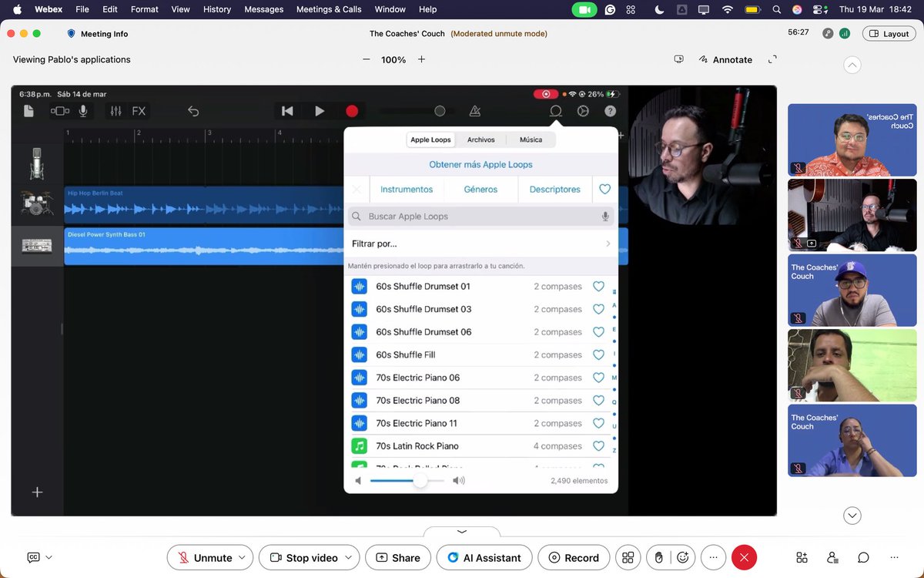Undo the last action in GarageBand

(x=193, y=111)
